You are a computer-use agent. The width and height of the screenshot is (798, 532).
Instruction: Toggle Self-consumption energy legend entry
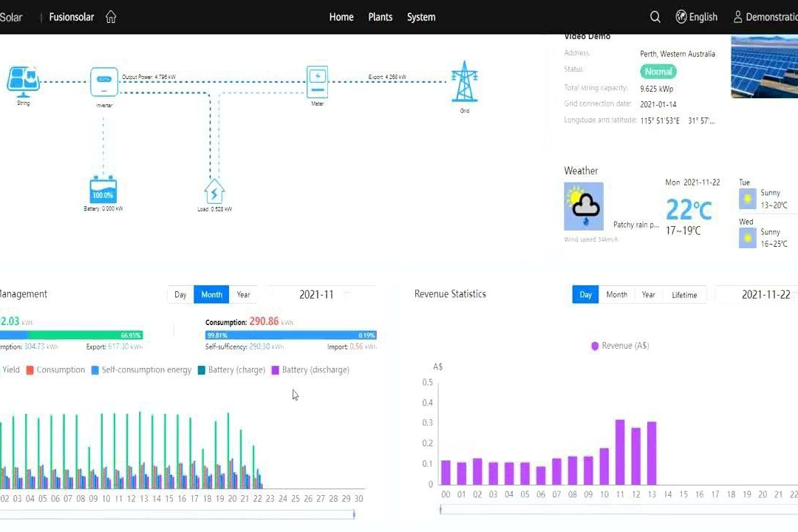point(140,370)
